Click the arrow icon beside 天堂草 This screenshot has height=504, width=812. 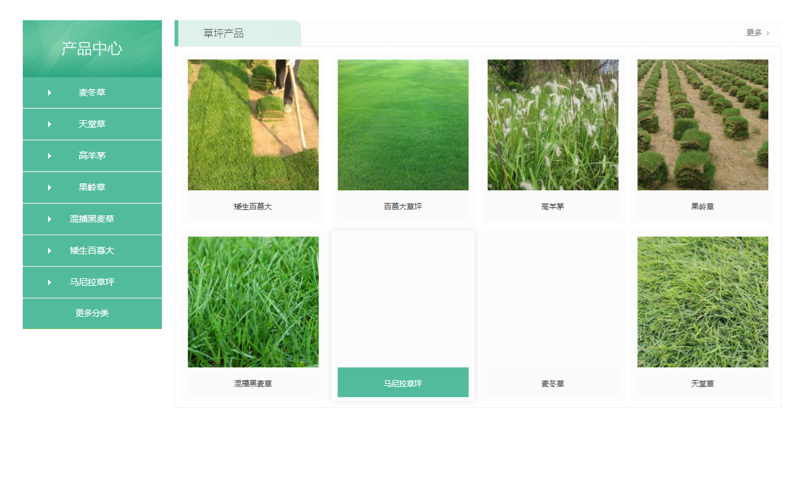point(49,125)
